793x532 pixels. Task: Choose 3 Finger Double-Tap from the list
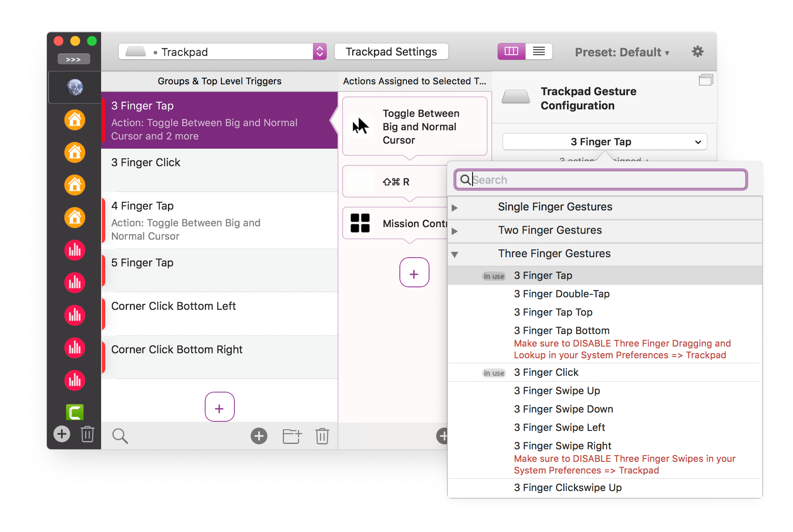pos(562,294)
